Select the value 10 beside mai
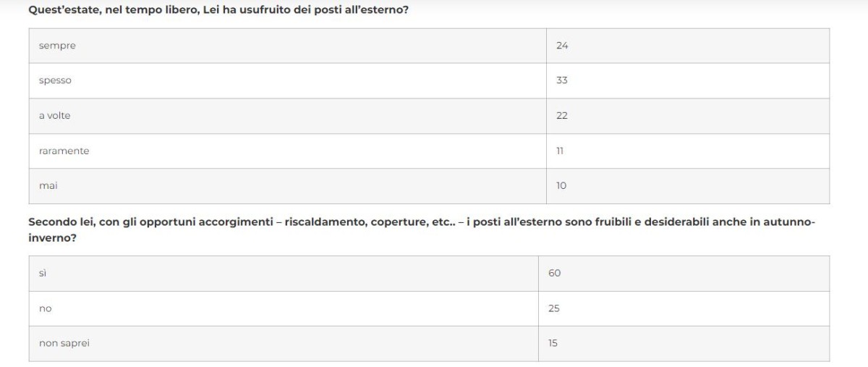The image size is (868, 367). click(x=561, y=186)
